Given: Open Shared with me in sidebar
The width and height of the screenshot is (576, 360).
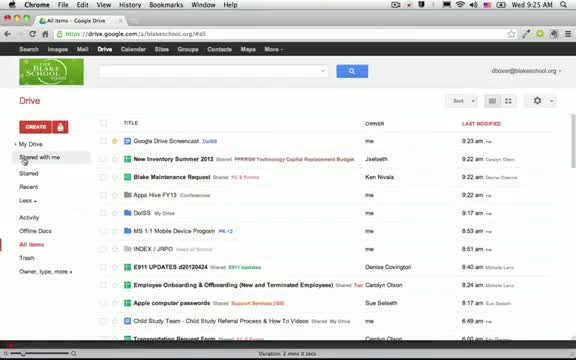Looking at the screenshot, I should click(40, 157).
